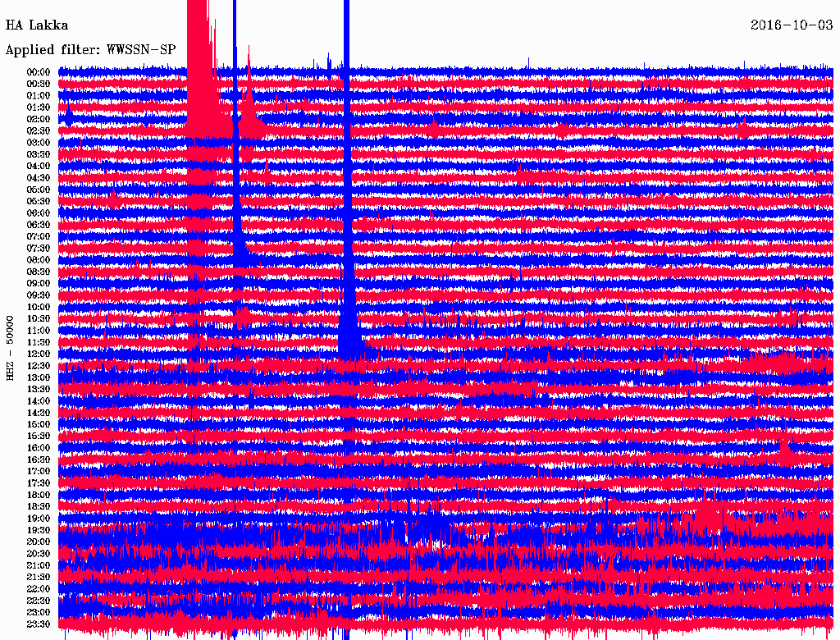The image size is (840, 640).
Task: Select the 22:00 time label
Action: 39,588
